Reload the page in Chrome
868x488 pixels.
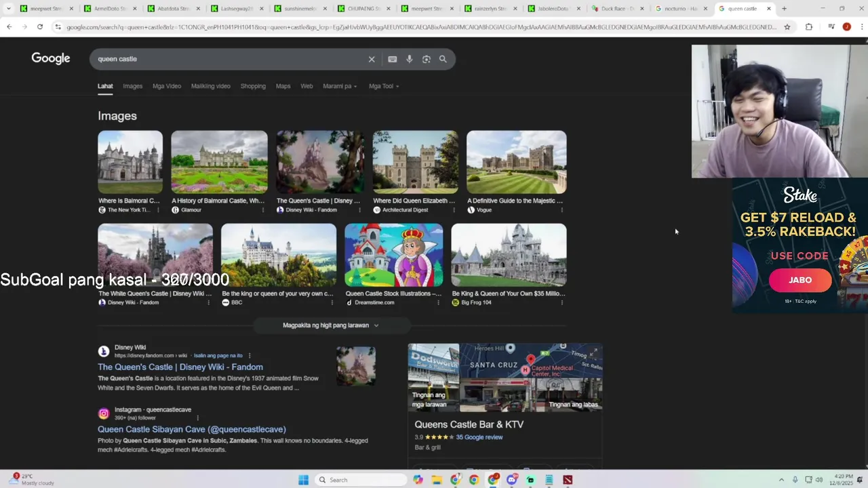[40, 27]
